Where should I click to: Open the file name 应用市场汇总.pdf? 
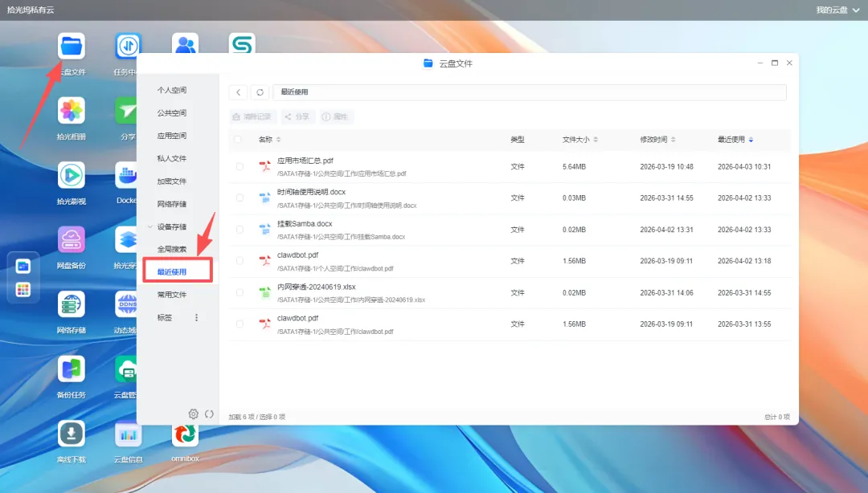point(305,161)
